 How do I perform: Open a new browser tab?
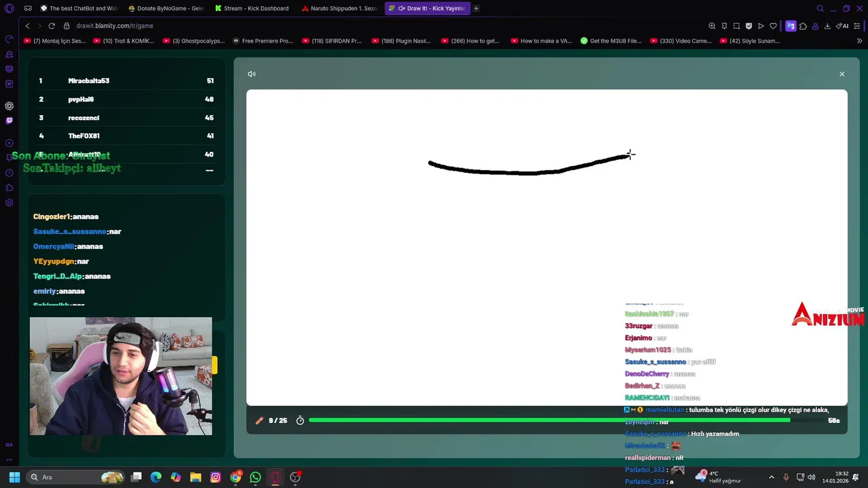[476, 9]
